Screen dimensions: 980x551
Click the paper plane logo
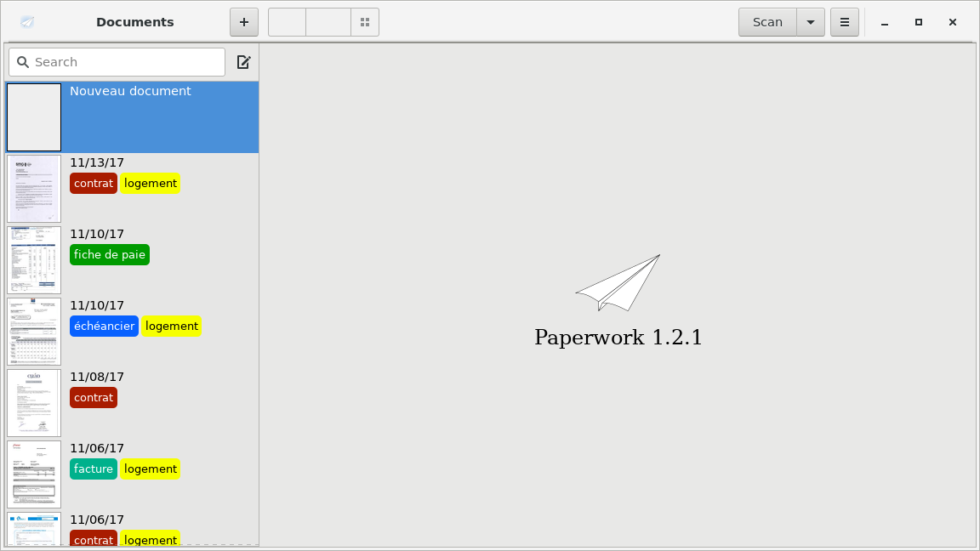pos(618,283)
